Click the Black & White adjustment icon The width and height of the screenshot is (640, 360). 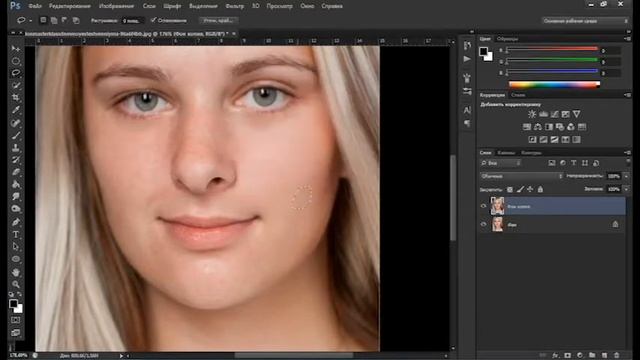tap(549, 127)
